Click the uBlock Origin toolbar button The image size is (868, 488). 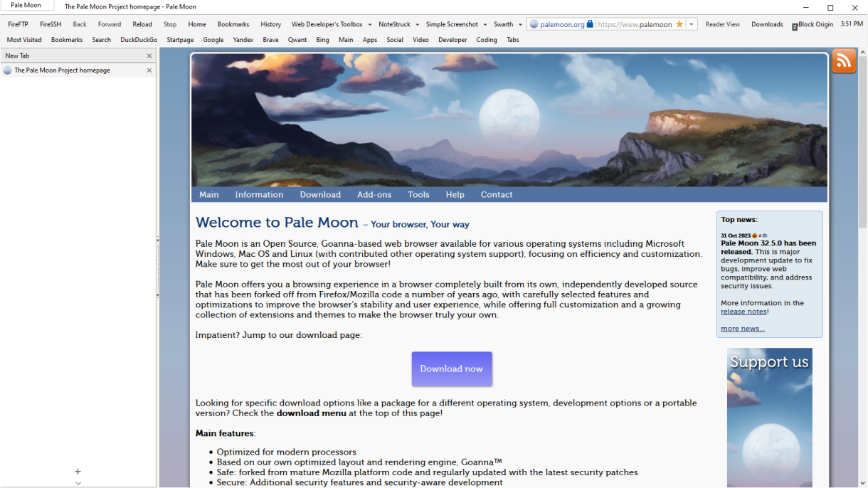tap(813, 24)
